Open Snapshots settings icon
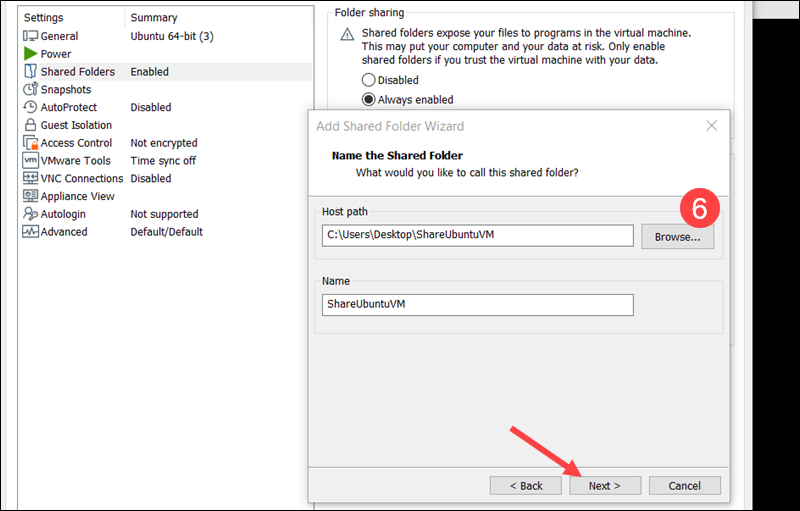Screen dimensions: 800x511 30,90
